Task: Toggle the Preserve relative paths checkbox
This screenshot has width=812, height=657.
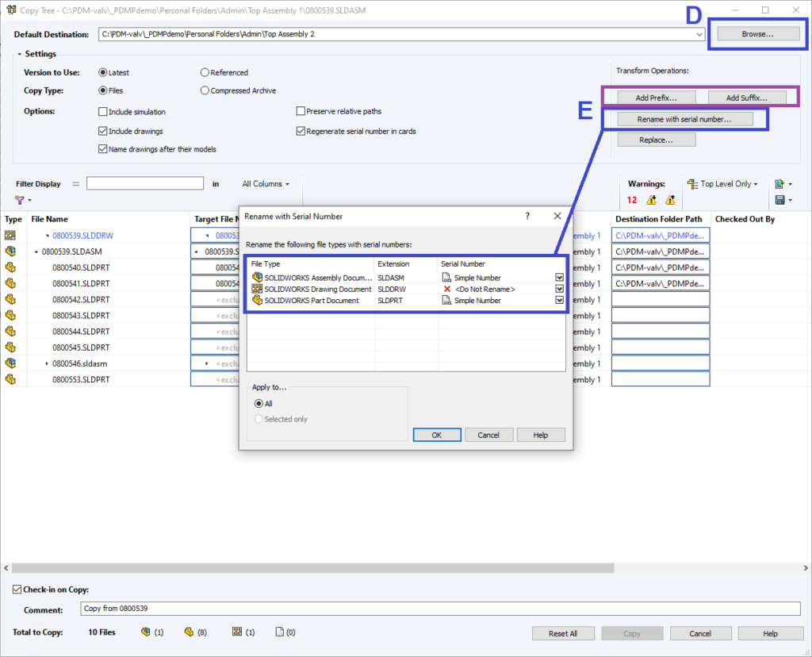Action: tap(301, 112)
